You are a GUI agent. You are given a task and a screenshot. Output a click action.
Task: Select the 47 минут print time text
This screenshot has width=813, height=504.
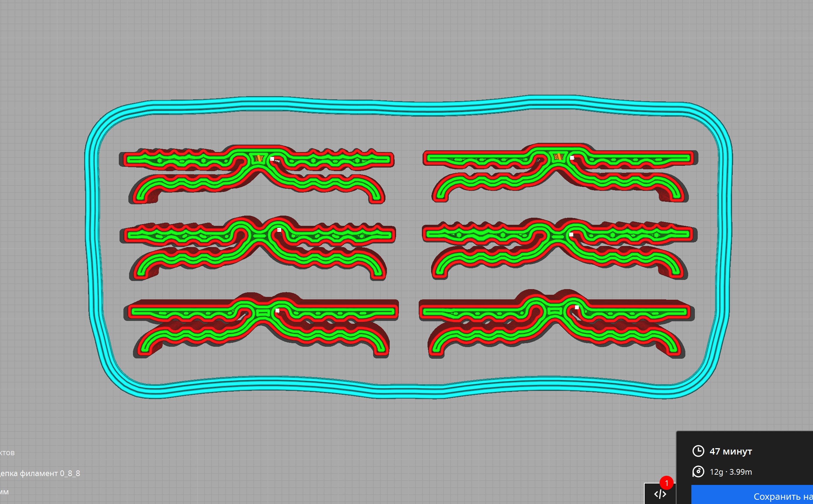tap(731, 451)
